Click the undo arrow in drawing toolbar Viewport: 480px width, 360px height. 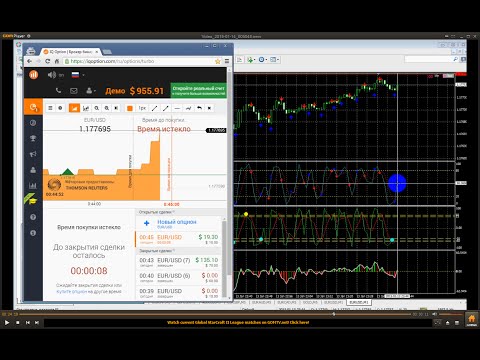click(199, 108)
